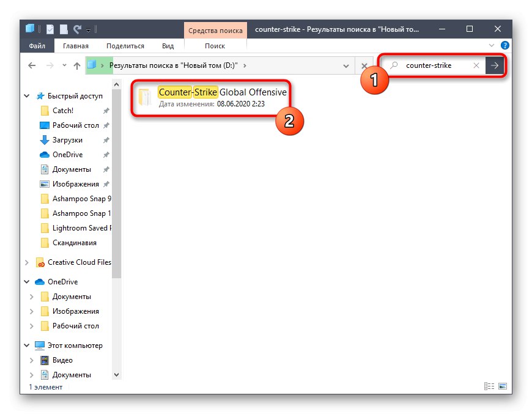This screenshot has height=414, width=532.
Task: Open the address bar history dropdown
Action: coord(345,66)
